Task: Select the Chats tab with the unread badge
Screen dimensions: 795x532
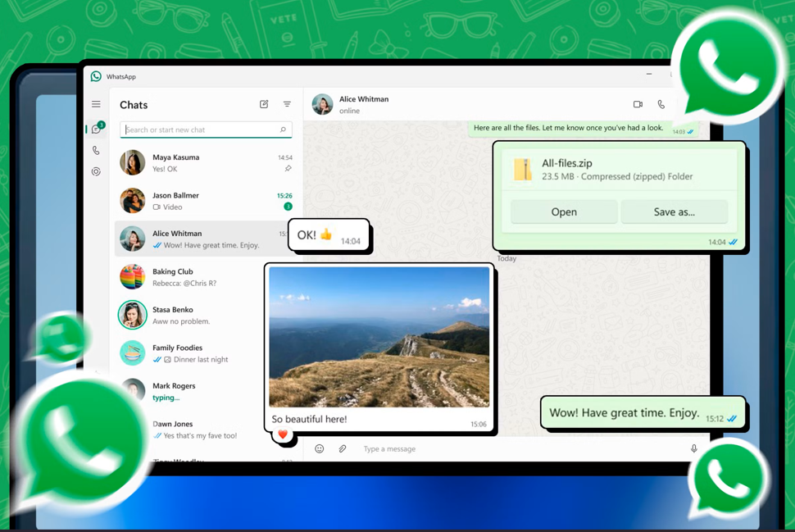Action: (96, 129)
